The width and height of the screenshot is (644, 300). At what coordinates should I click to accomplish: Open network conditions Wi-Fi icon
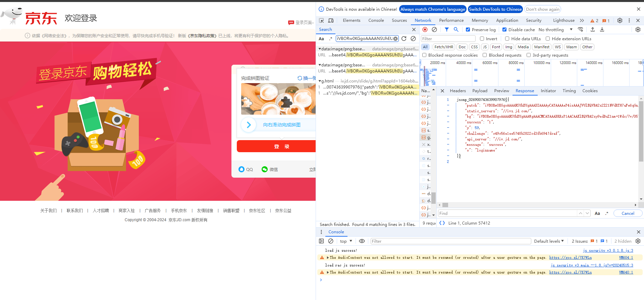pyautogui.click(x=581, y=29)
